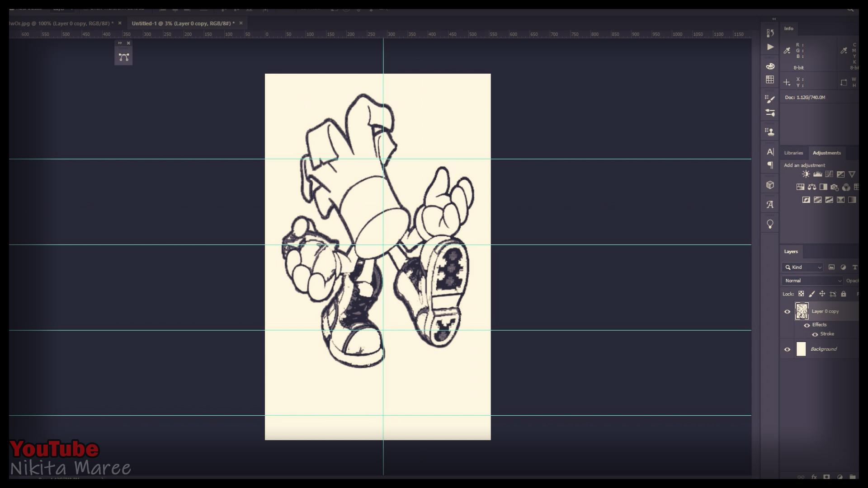
Task: Lock transparent pixels checkerboard button
Action: [801, 294]
